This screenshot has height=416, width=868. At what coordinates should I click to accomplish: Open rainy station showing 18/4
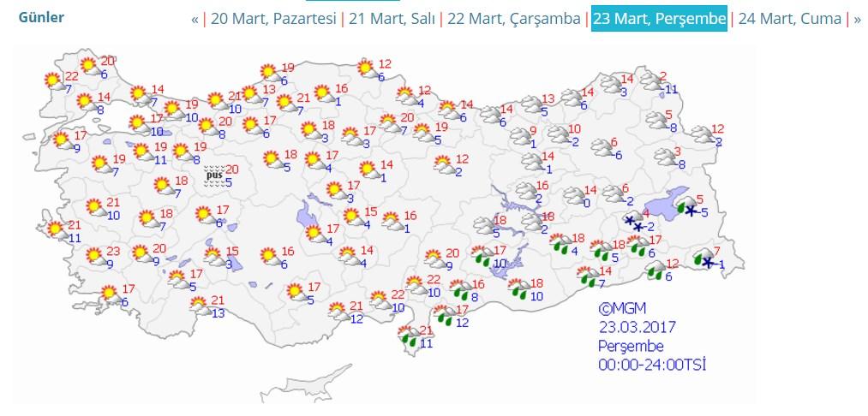[561, 244]
